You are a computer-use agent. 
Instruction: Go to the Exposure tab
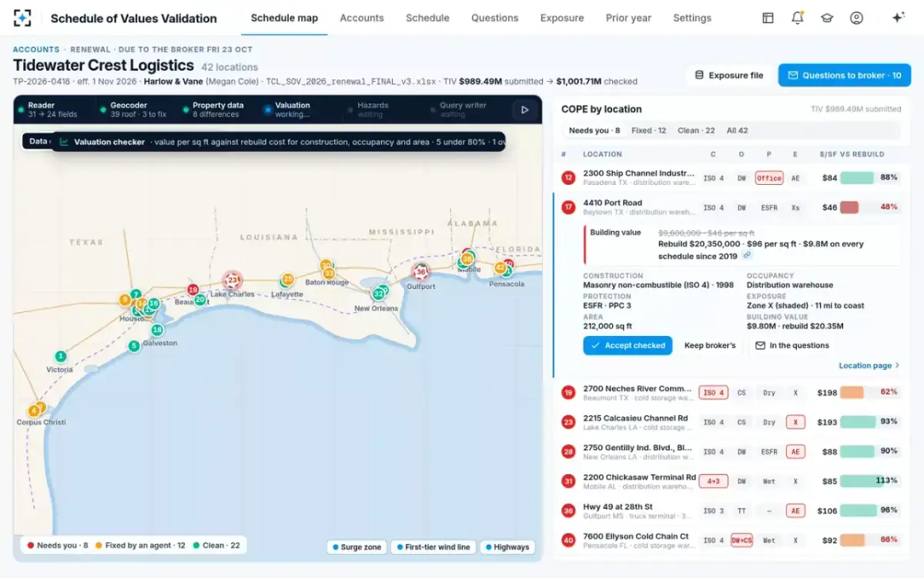(x=562, y=18)
